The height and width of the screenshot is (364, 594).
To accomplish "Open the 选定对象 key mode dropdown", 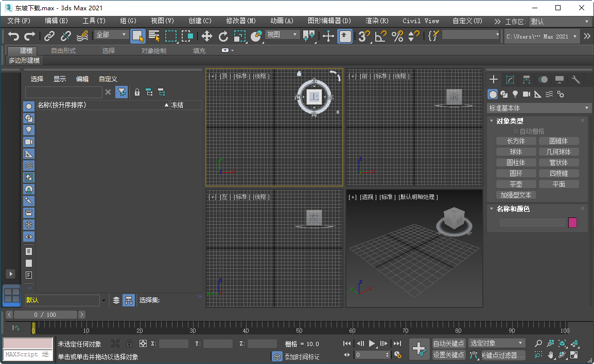I will tap(496, 342).
